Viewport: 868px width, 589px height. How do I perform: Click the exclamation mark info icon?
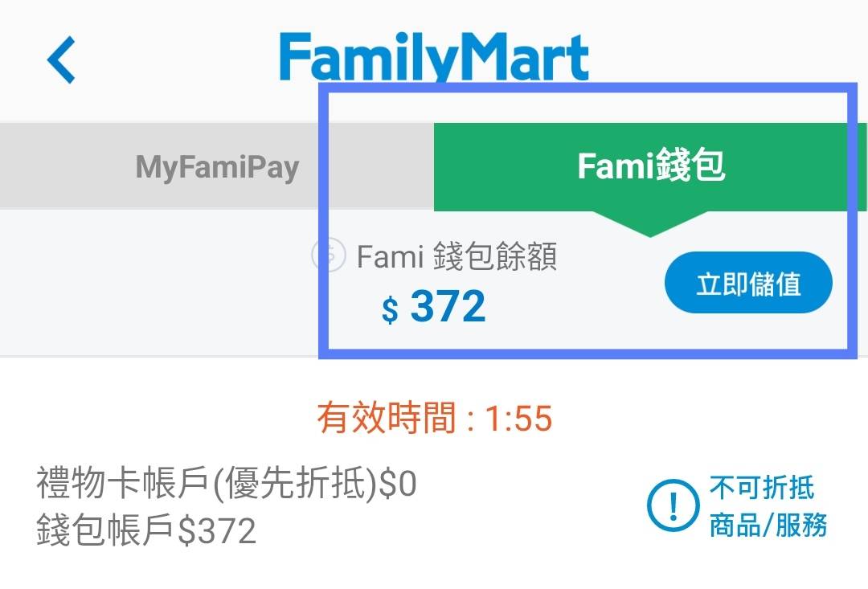673,505
